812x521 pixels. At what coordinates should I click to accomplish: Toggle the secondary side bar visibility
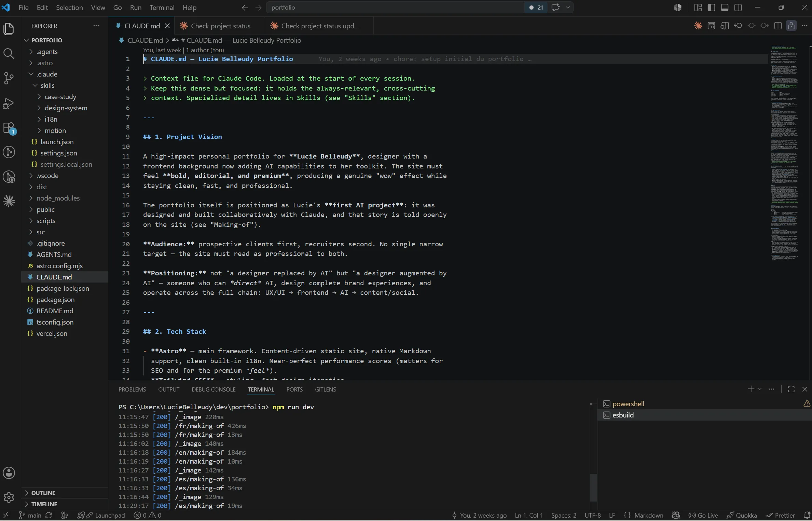[738, 8]
